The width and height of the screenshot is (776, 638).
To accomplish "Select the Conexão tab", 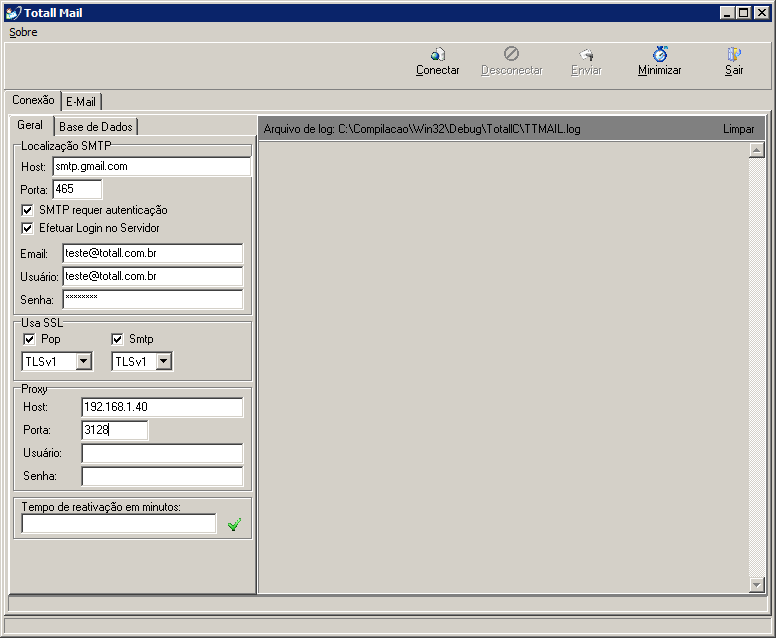I will [33, 100].
